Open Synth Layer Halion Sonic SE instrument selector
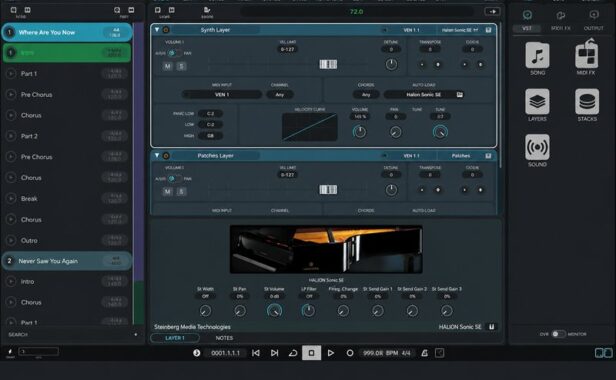 click(460, 30)
